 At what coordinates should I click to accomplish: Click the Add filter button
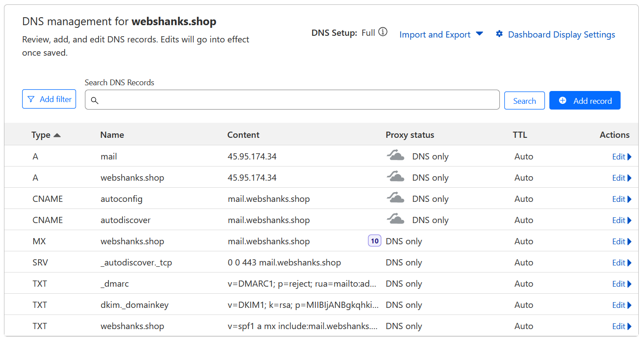[x=49, y=99]
